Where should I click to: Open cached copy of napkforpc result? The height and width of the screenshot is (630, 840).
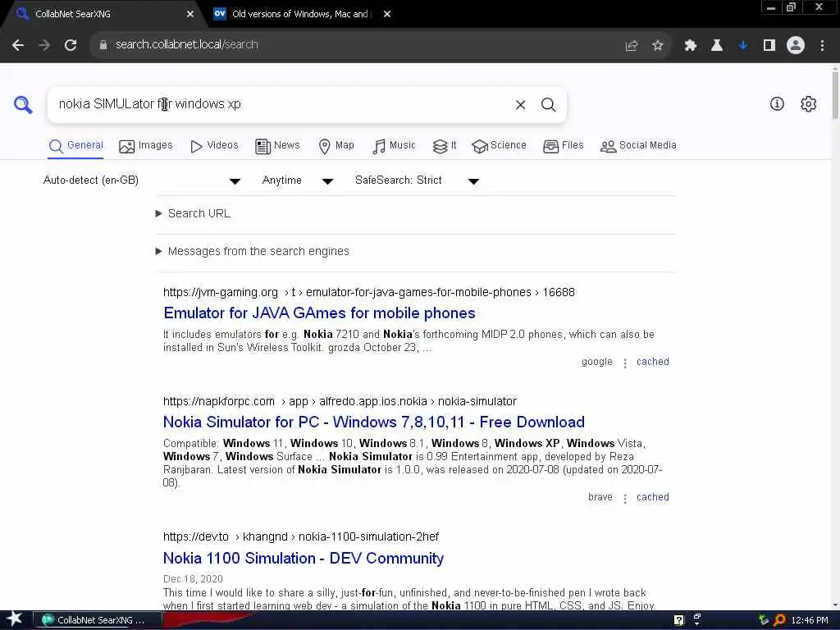(652, 497)
